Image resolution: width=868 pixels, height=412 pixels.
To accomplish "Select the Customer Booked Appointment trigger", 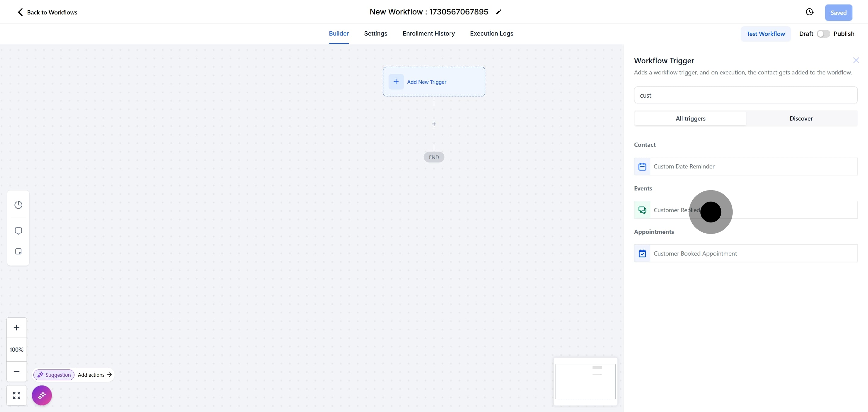I will click(746, 253).
